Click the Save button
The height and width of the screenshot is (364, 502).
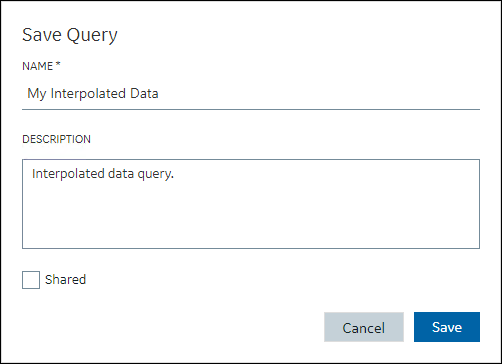447,327
